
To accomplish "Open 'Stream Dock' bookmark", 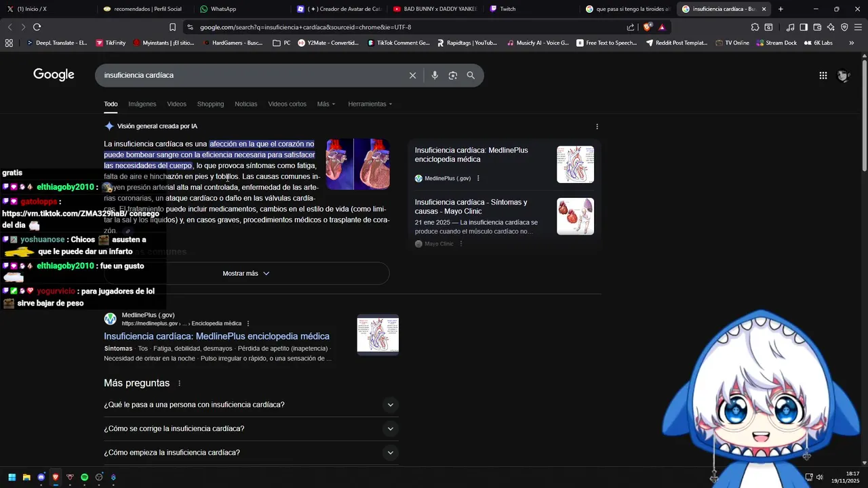I will pyautogui.click(x=776, y=43).
